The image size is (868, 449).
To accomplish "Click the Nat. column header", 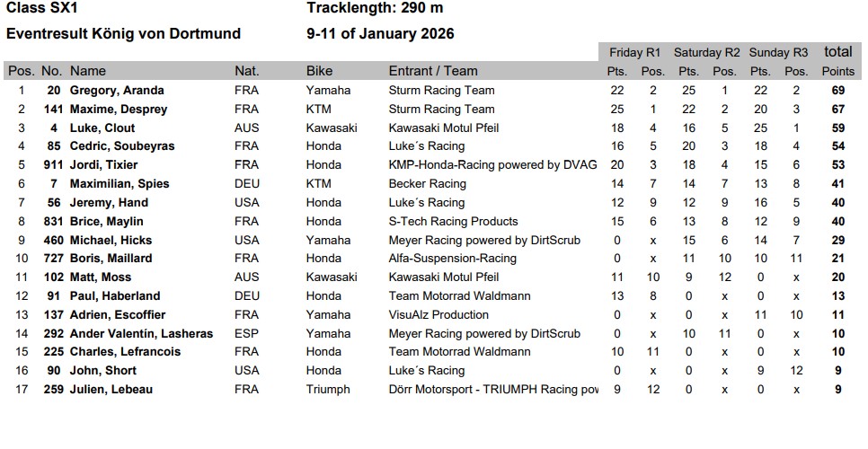I will tap(247, 71).
